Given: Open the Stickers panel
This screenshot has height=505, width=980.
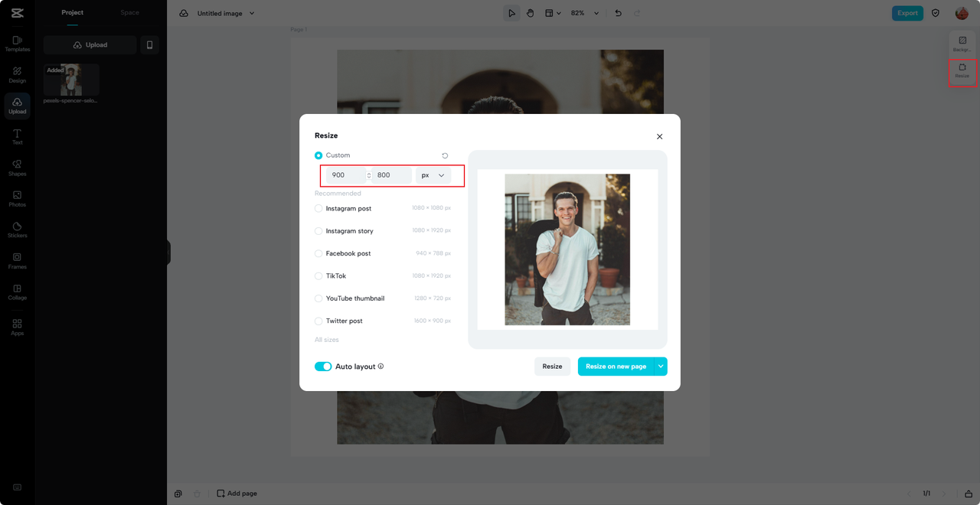Looking at the screenshot, I should coord(17,230).
